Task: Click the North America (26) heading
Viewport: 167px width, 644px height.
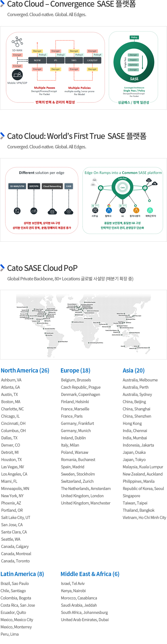Action: click(x=25, y=371)
